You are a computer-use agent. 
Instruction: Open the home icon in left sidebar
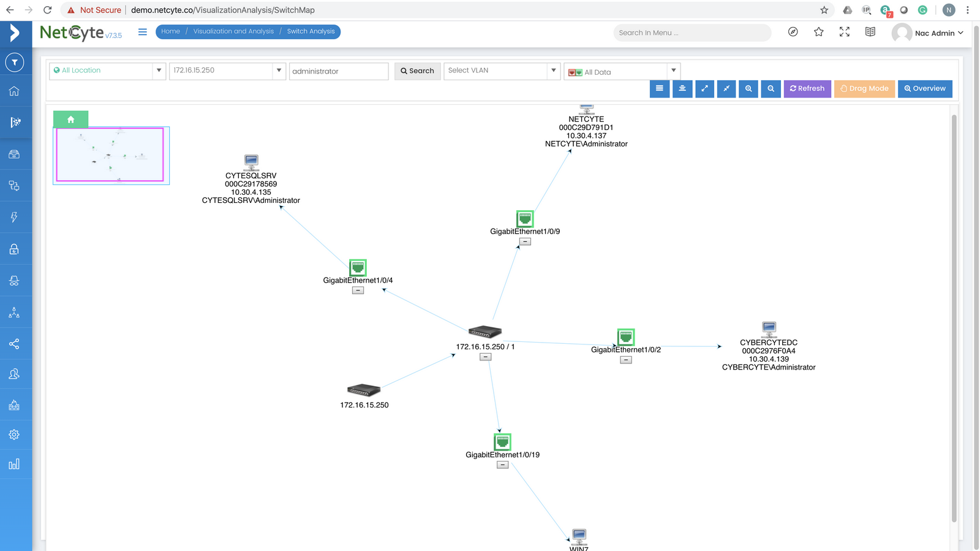(x=14, y=91)
